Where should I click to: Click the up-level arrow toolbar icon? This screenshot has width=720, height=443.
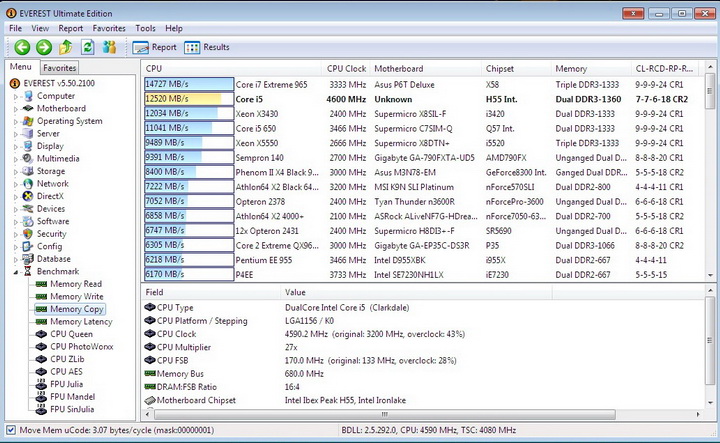click(x=66, y=47)
